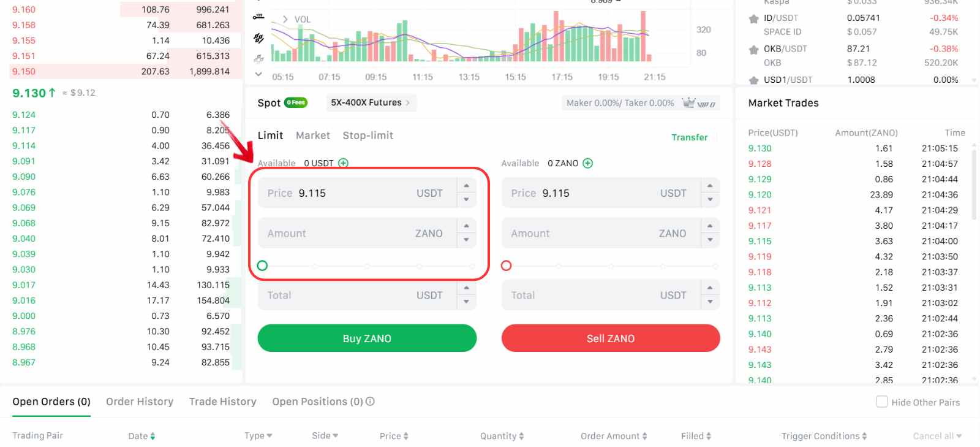Select the magnet/measure tool on the chart sidebar
Image resolution: width=980 pixels, height=447 pixels.
(259, 17)
